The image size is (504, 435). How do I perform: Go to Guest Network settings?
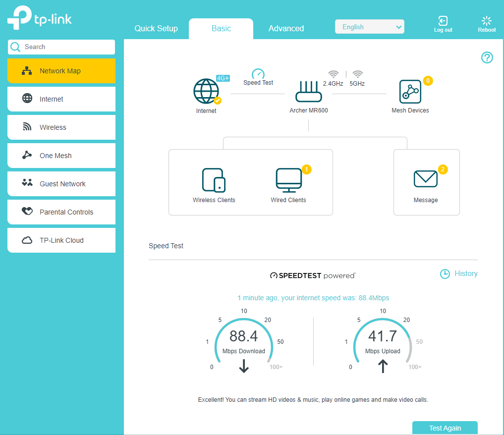click(x=61, y=184)
